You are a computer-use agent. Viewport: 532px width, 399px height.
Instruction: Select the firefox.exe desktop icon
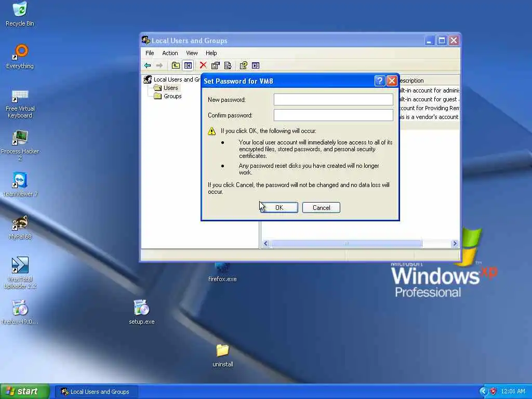pos(222,272)
